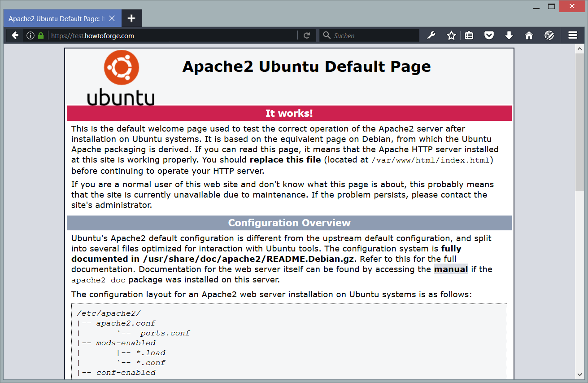Click 'mods-enabled' in the config tree
This screenshot has height=383, width=588.
[x=126, y=343]
